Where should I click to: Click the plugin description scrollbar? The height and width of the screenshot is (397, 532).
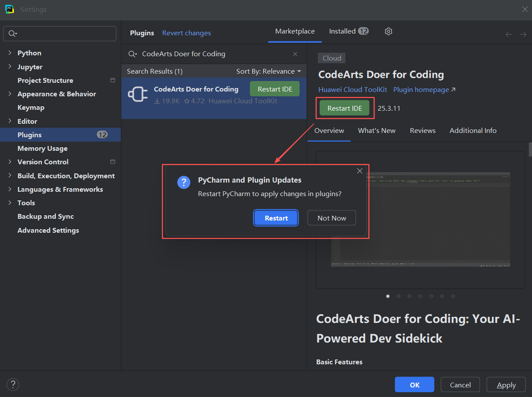pos(530,149)
